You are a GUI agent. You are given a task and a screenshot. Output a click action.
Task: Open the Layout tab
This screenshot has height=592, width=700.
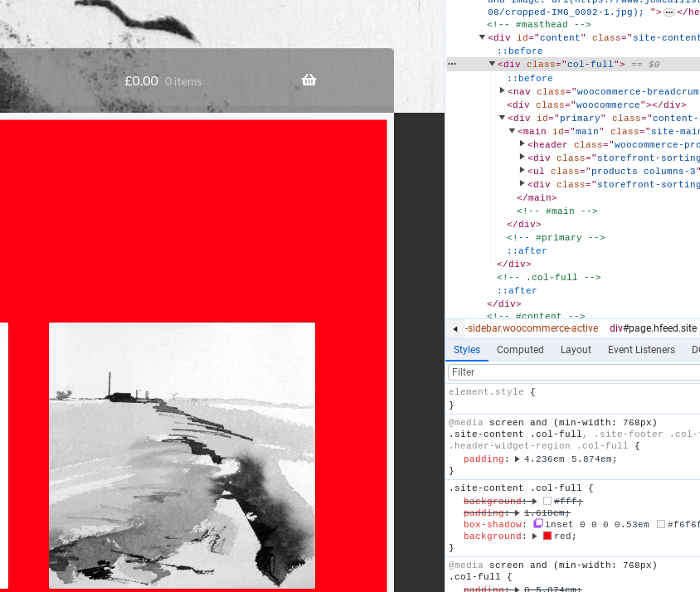tap(576, 350)
